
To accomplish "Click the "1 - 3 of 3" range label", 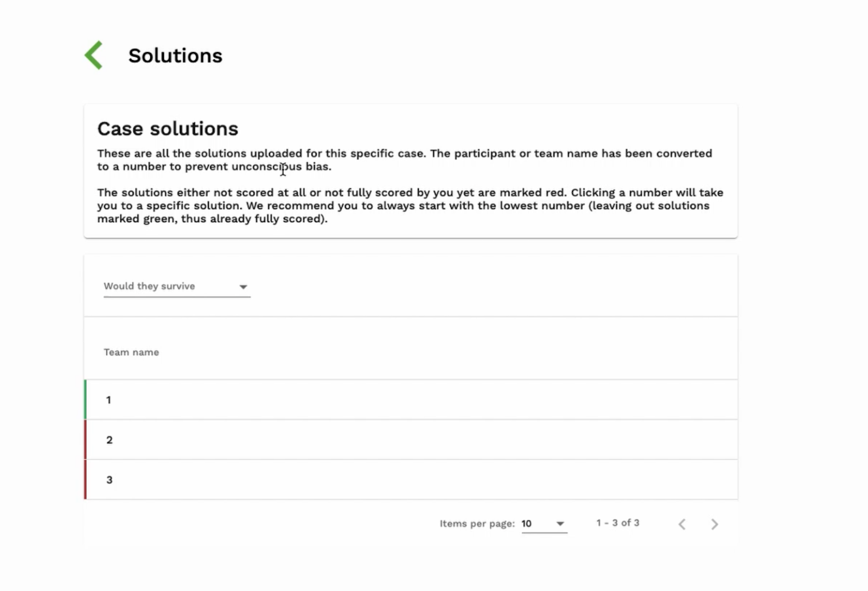I will [617, 523].
